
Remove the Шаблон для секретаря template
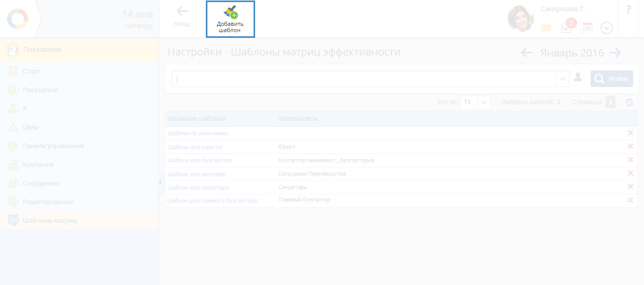pyautogui.click(x=631, y=187)
